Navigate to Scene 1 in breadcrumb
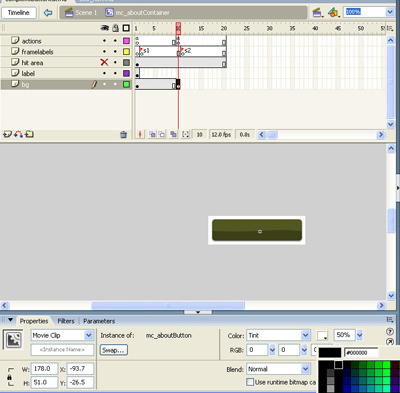Image resolution: width=400 pixels, height=393 pixels. (x=81, y=13)
